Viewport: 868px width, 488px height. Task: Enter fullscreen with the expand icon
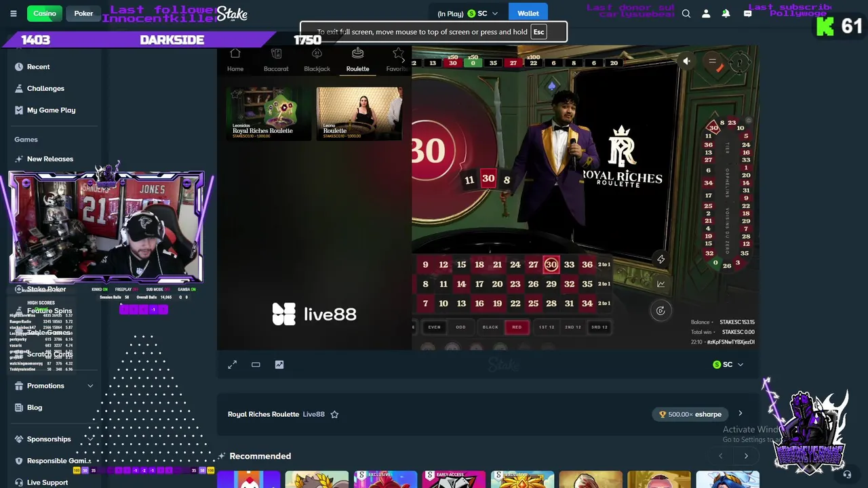tap(232, 365)
